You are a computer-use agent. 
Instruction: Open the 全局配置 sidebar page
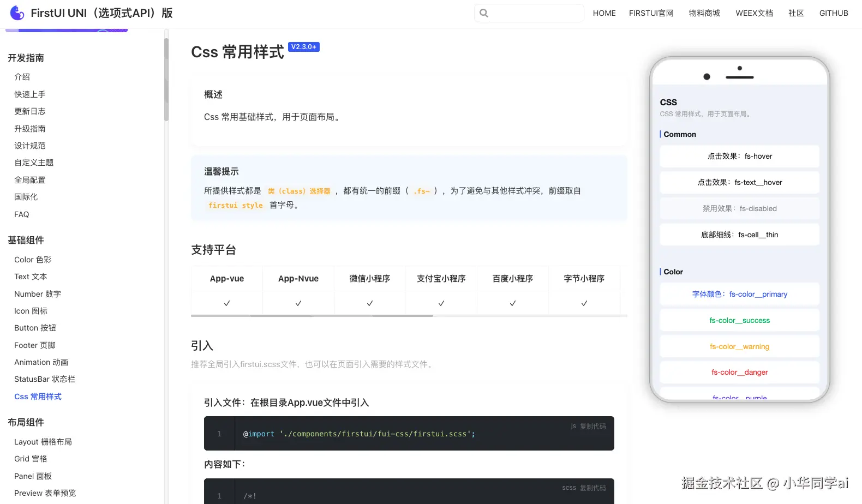coord(30,180)
